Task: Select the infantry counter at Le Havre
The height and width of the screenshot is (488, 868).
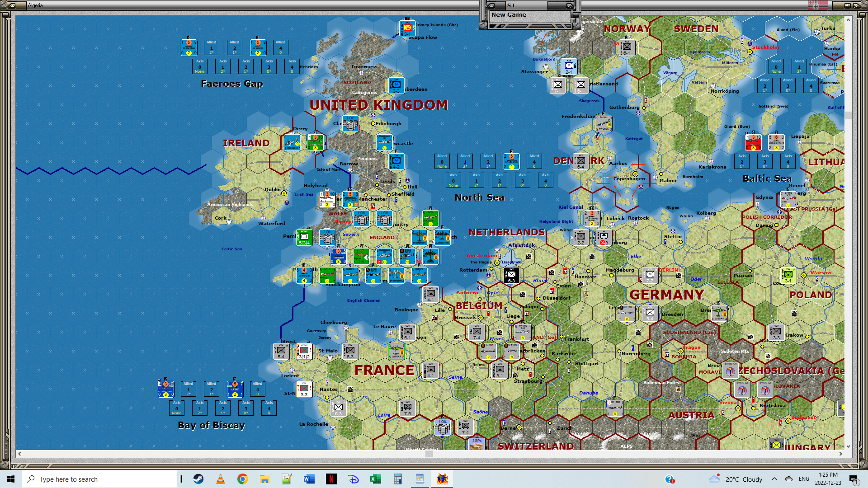Action: pyautogui.click(x=407, y=332)
